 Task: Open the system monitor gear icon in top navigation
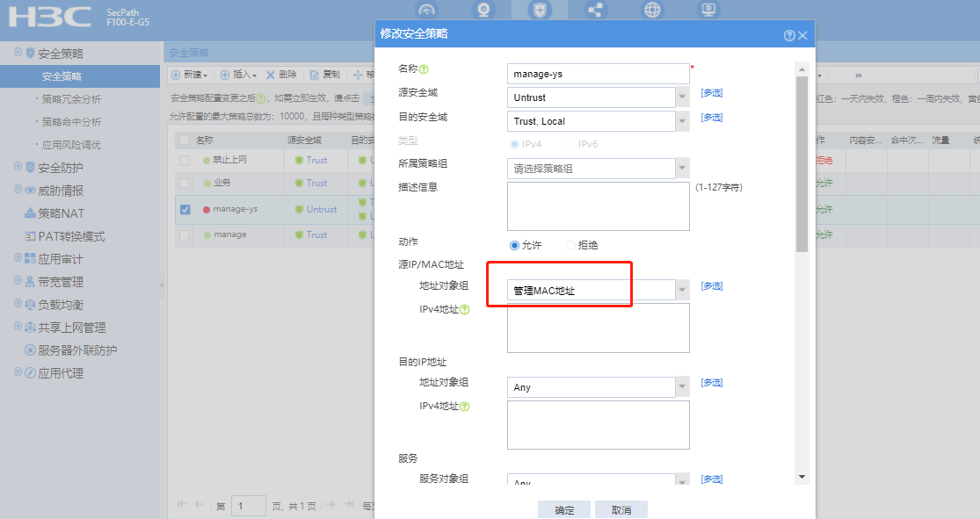pos(708,10)
